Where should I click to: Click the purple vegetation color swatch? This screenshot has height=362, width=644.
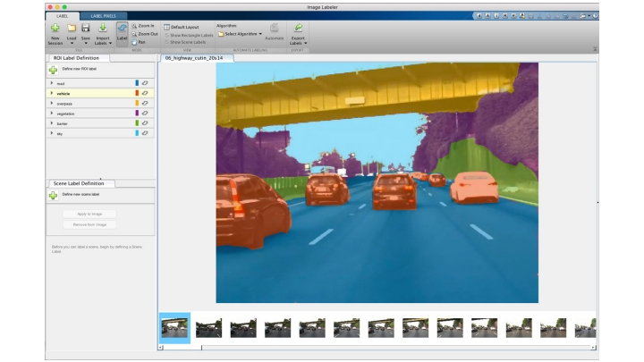136,114
